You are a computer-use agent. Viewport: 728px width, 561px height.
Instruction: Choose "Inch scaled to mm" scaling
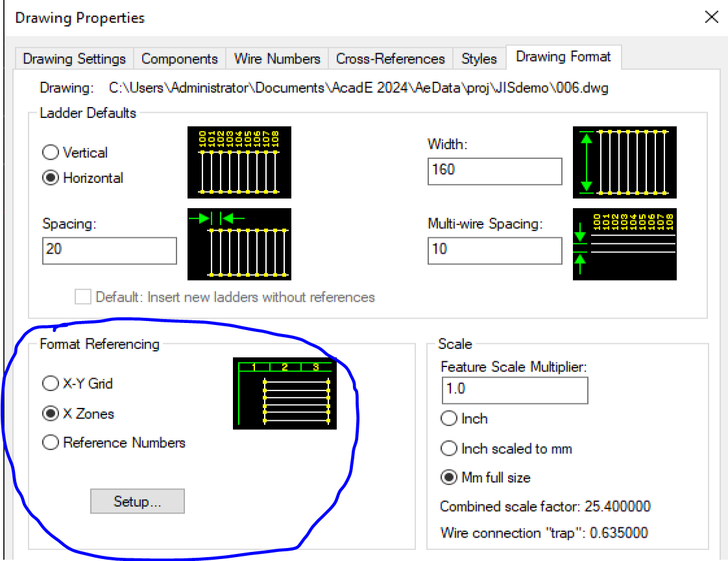click(x=448, y=448)
